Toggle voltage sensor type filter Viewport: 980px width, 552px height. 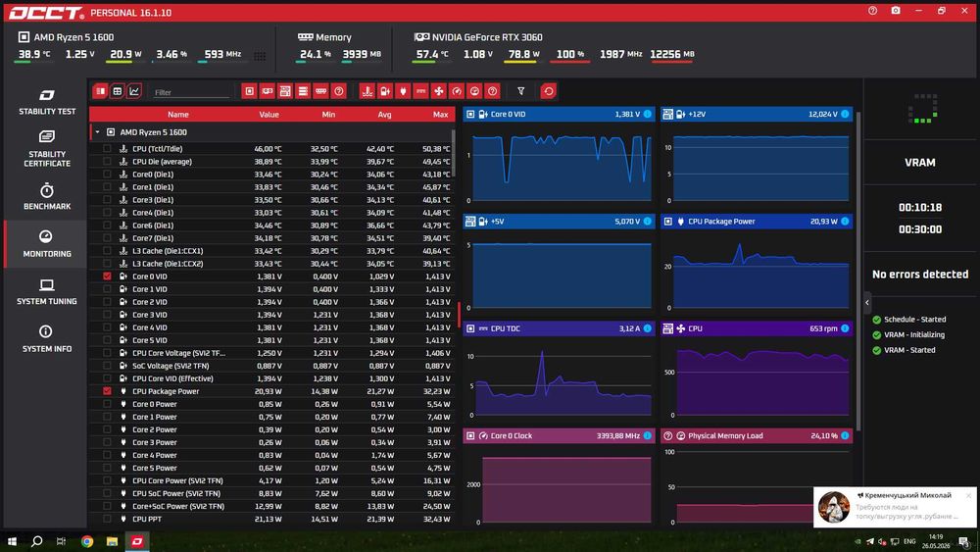pyautogui.click(x=385, y=91)
